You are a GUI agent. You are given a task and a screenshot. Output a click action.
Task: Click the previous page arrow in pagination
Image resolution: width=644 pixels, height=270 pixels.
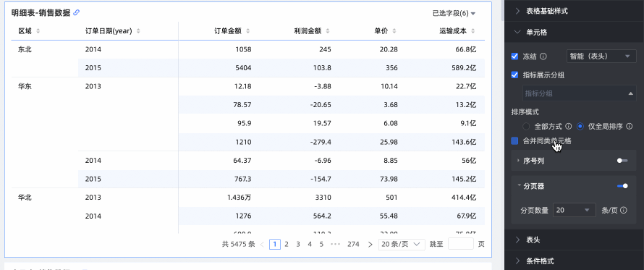click(262, 245)
